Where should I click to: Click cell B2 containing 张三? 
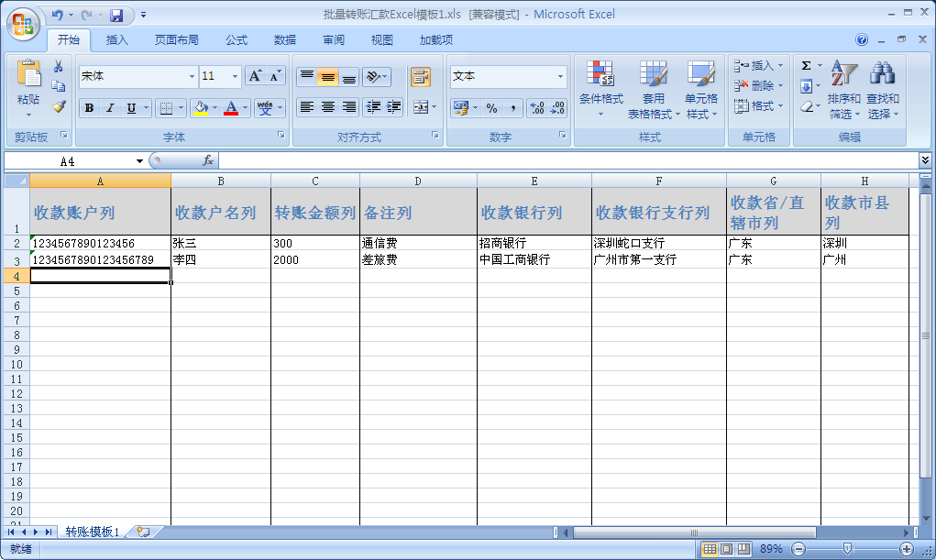pos(220,244)
